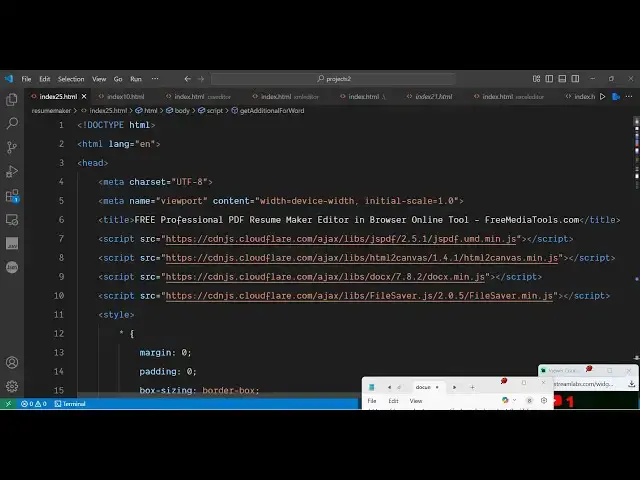Open the Edit menu in VS Code
This screenshot has width=640, height=480.
click(45, 79)
